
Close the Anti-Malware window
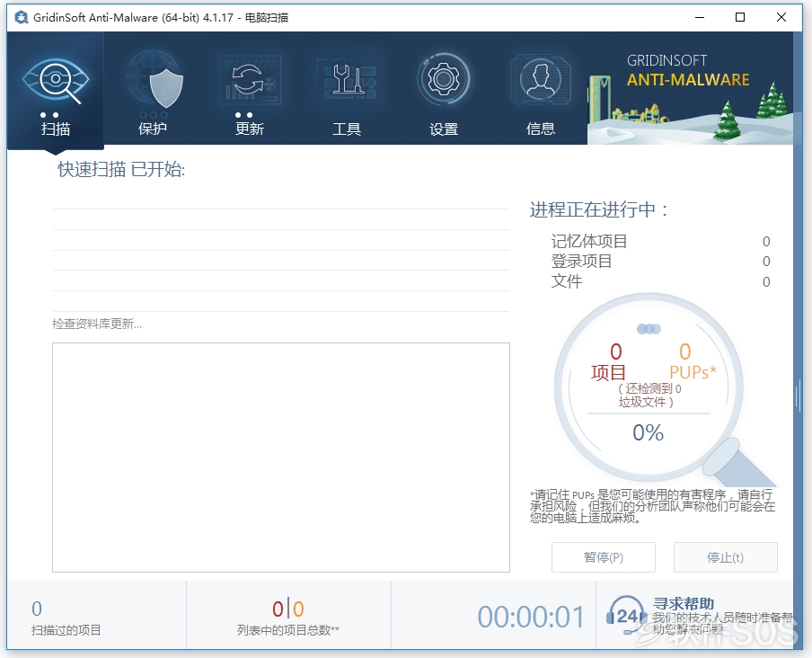[x=781, y=17]
